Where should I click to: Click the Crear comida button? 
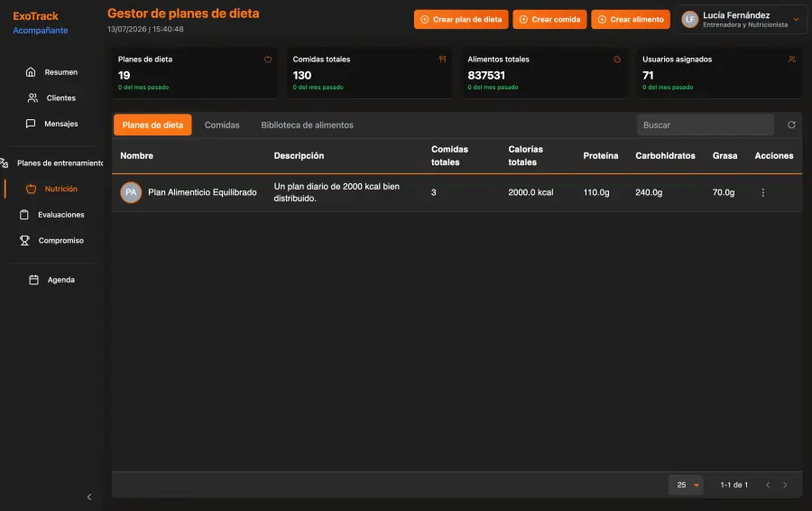click(x=549, y=20)
